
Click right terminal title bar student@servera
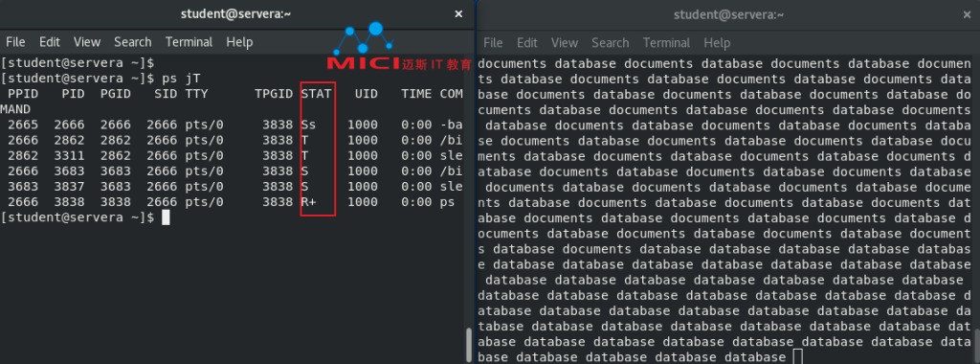(728, 14)
